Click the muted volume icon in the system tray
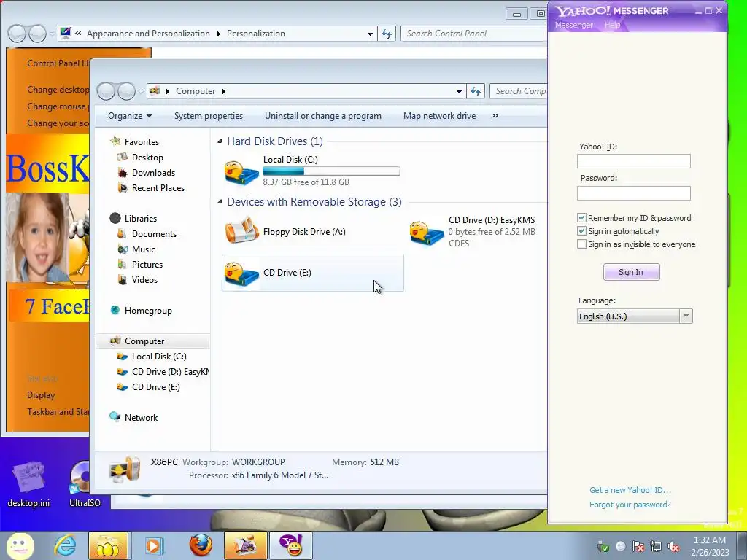747x560 pixels. click(x=673, y=547)
